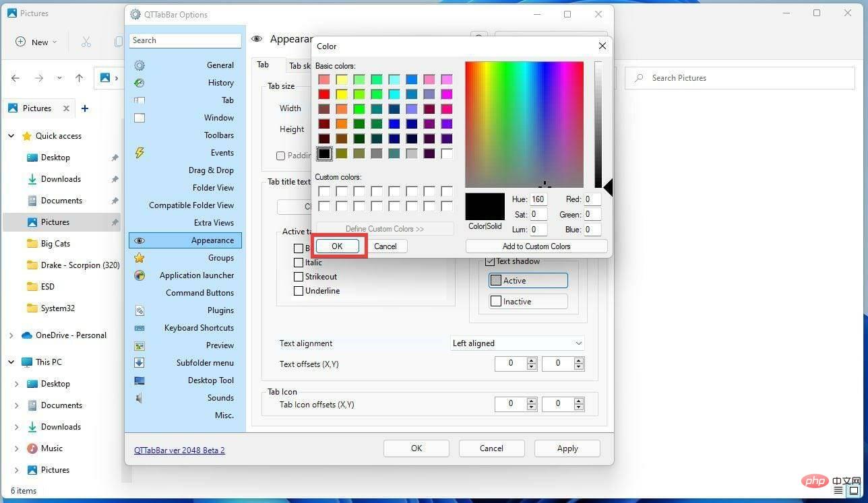Go up one folder level in Explorer
Screen dimensions: 868x503
click(79, 78)
